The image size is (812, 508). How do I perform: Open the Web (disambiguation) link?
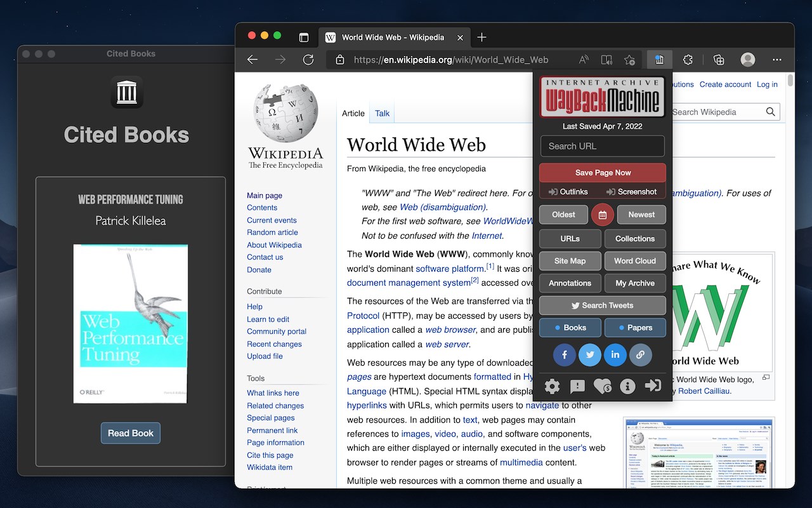[442, 207]
